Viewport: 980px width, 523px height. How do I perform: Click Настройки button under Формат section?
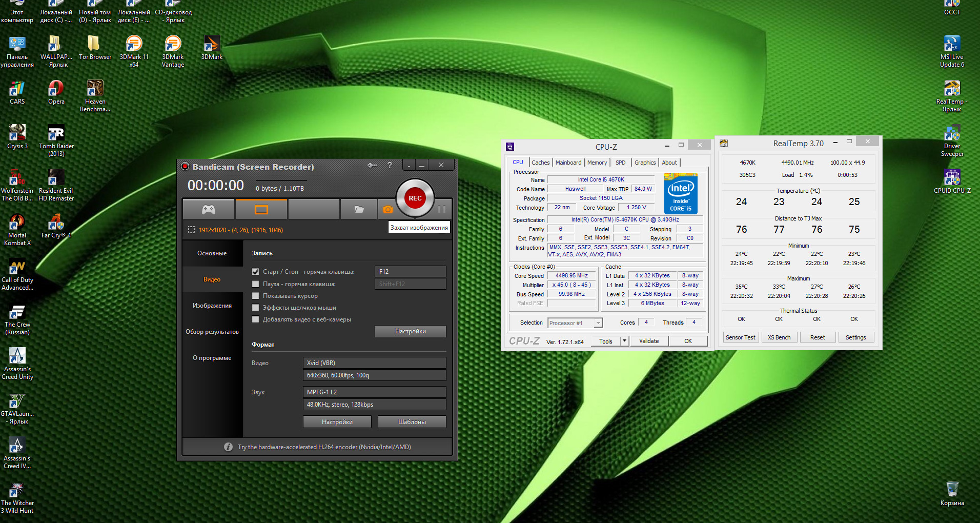tap(337, 422)
